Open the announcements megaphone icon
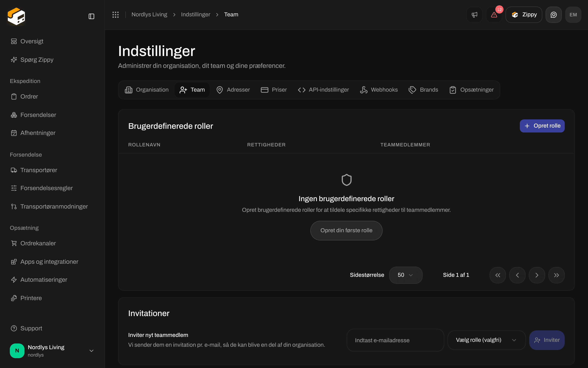Image resolution: width=588 pixels, height=368 pixels. click(x=474, y=15)
